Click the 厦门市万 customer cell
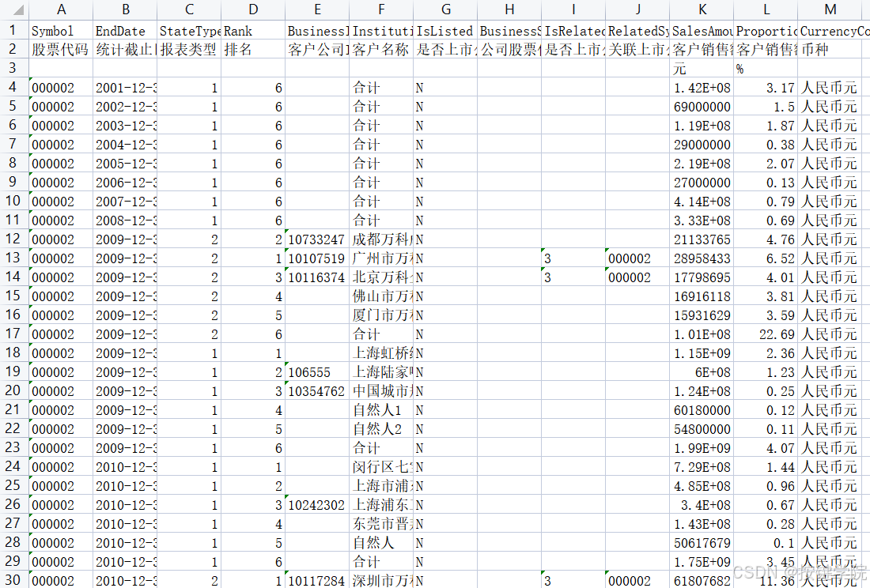Viewport: 870px width, 588px height. click(x=381, y=315)
